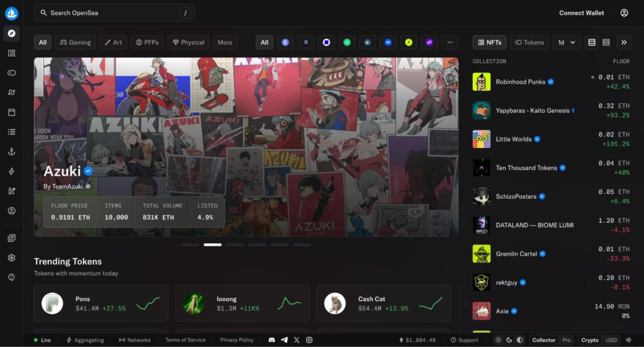Screen dimensions: 644x347
Task: Filter by Base chain white-circle icon
Action: pyautogui.click(x=326, y=42)
